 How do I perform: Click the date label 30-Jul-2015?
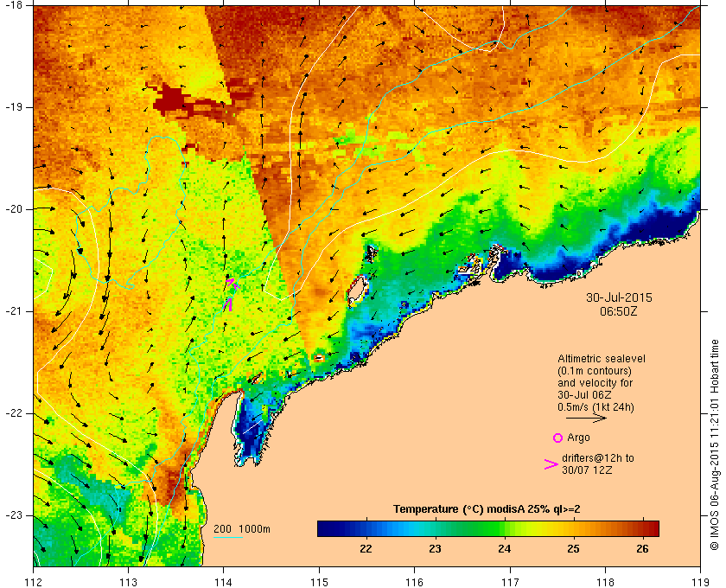619,297
